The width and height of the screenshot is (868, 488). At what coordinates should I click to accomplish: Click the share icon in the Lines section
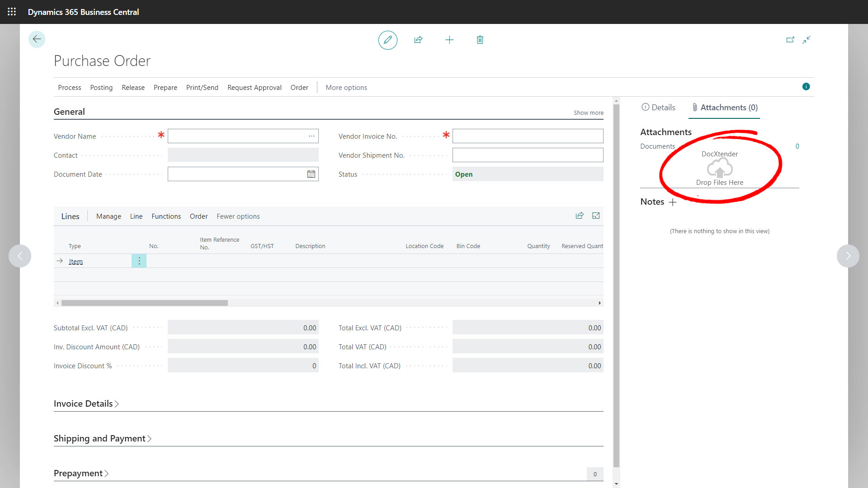(580, 216)
